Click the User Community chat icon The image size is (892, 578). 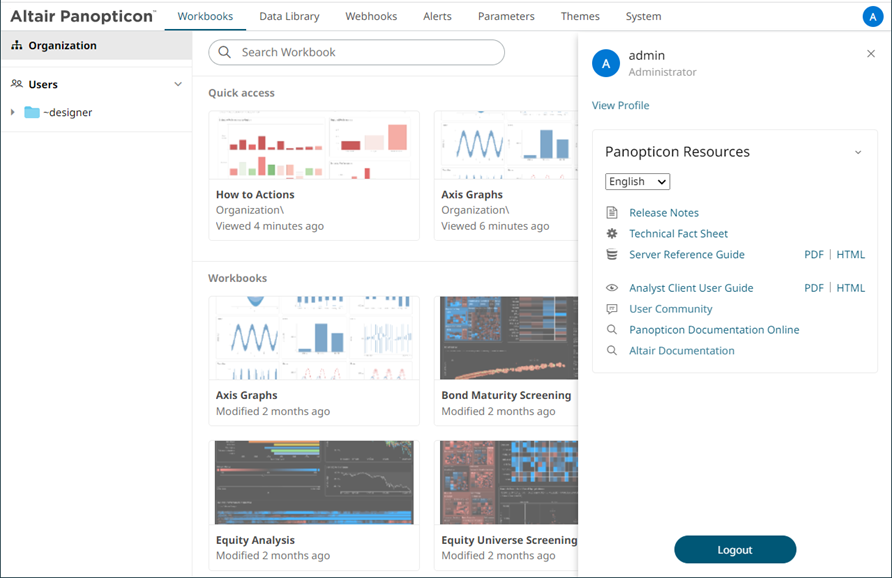pyautogui.click(x=612, y=309)
